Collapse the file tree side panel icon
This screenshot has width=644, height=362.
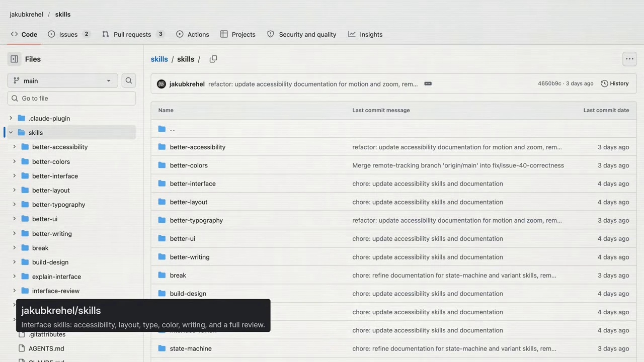[x=14, y=59]
